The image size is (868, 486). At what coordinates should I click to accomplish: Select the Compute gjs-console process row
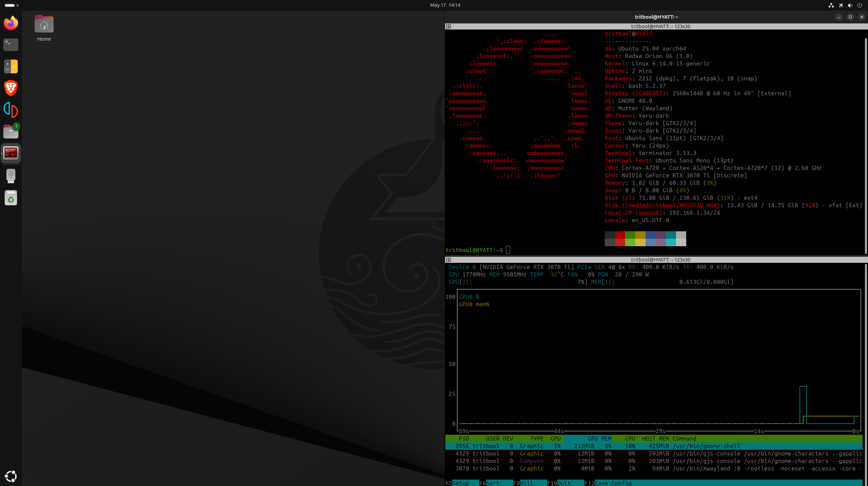tap(654, 461)
